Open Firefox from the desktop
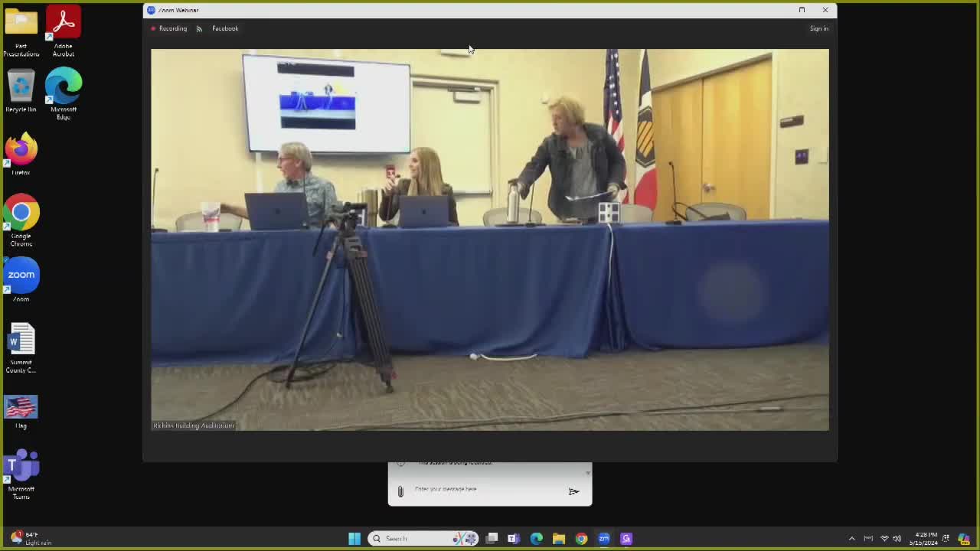 pos(21,151)
